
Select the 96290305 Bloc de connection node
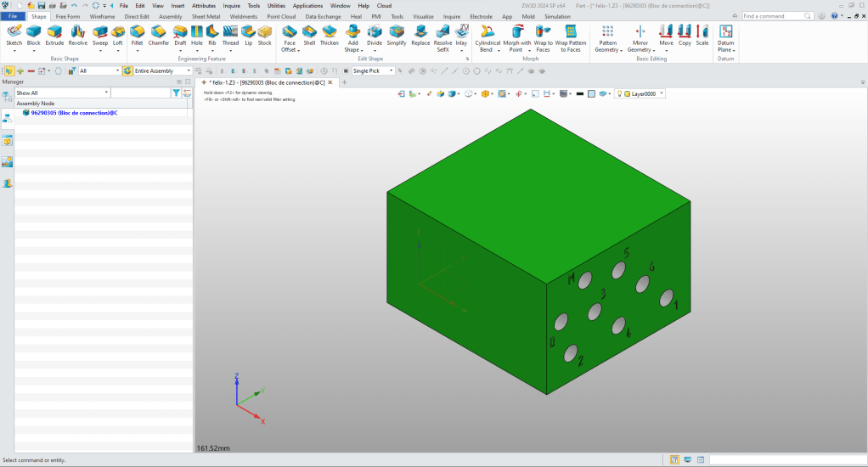73,112
